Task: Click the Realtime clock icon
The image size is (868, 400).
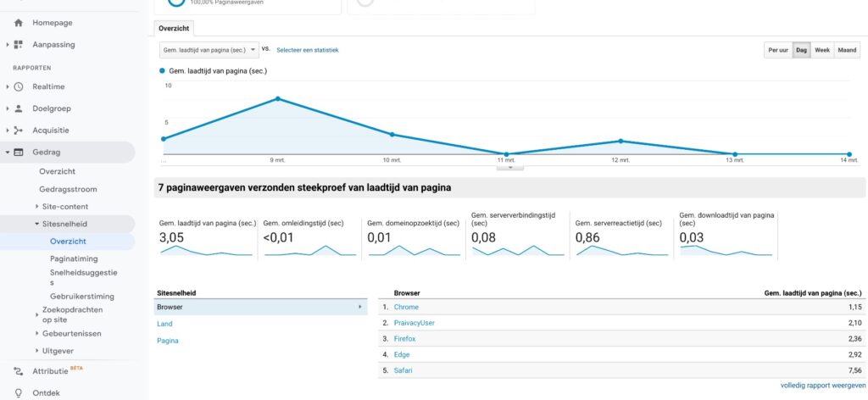Action: 19,86
